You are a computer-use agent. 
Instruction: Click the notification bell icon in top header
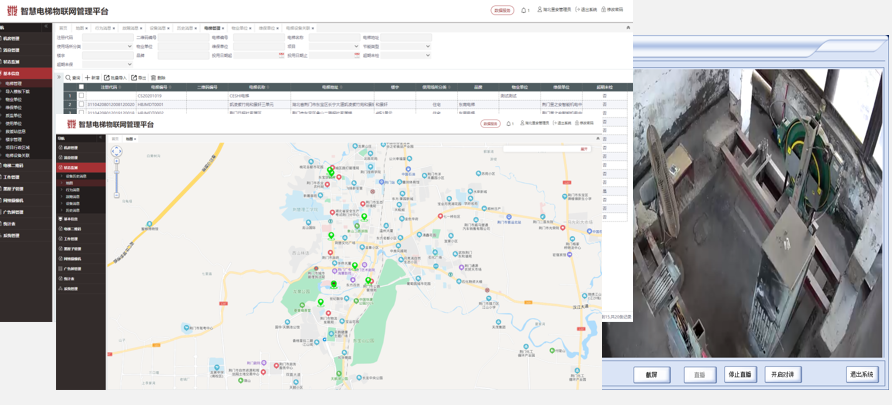(x=525, y=10)
